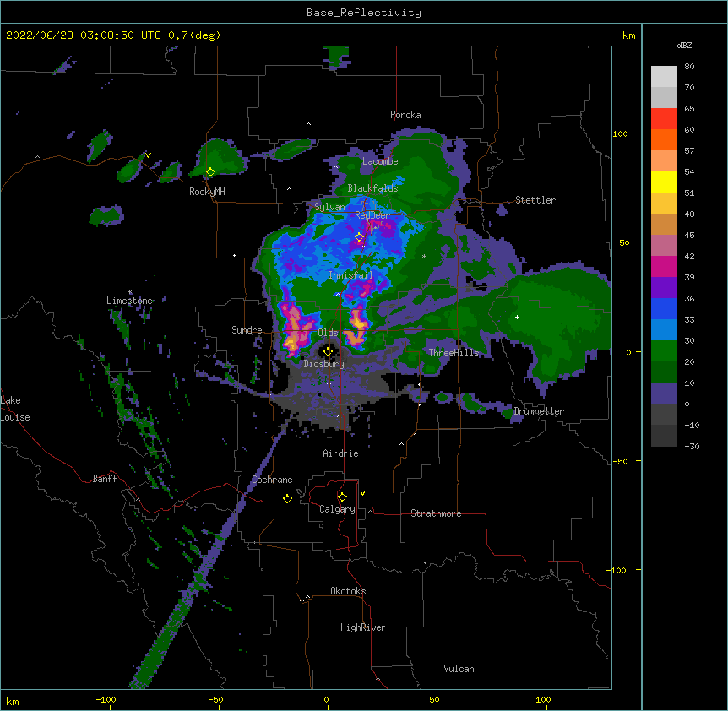Pick the bright green 20-30 dBZ legend swatch
Screen dimensions: 728x711
coord(664,351)
